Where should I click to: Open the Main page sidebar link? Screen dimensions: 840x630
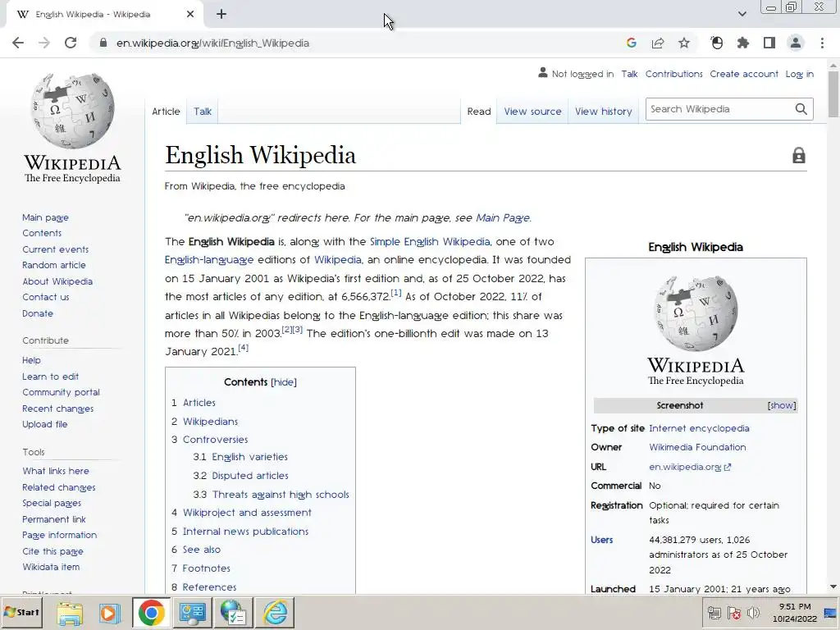click(46, 217)
